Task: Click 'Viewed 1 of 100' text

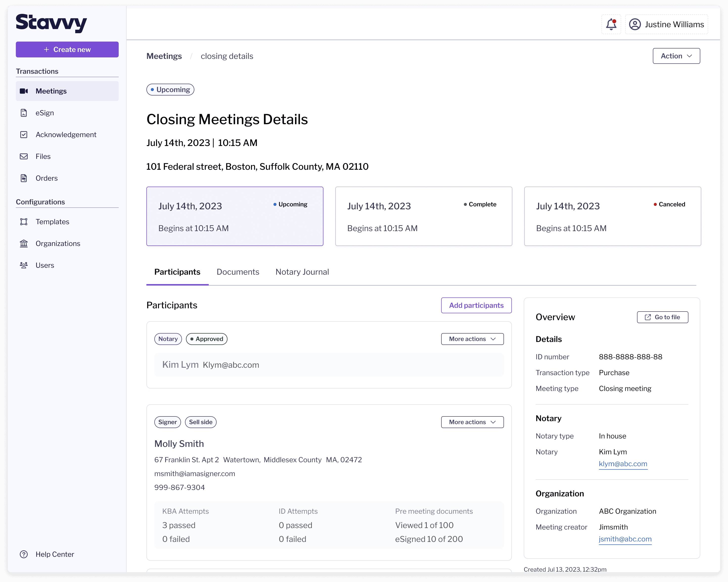Action: pos(424,525)
